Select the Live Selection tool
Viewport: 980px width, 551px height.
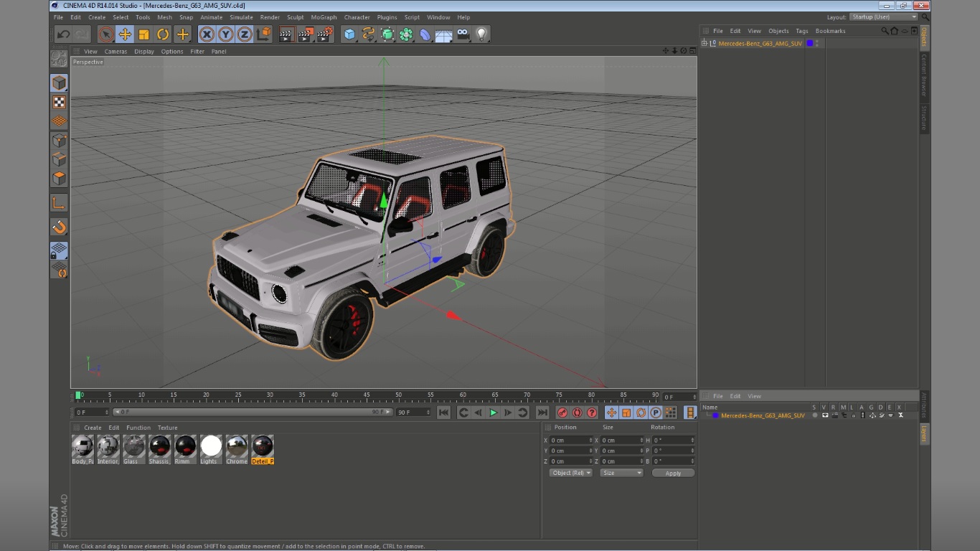tap(106, 34)
